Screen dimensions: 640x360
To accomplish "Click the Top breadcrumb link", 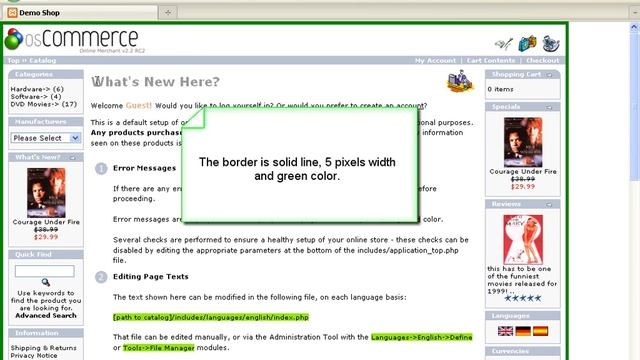I will pos(13,60).
